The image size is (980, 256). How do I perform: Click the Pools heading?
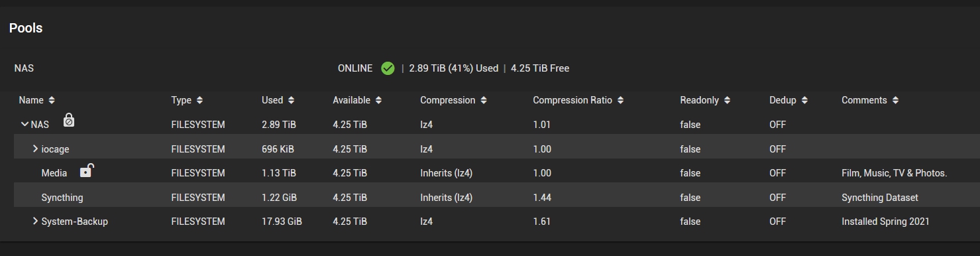click(x=26, y=28)
